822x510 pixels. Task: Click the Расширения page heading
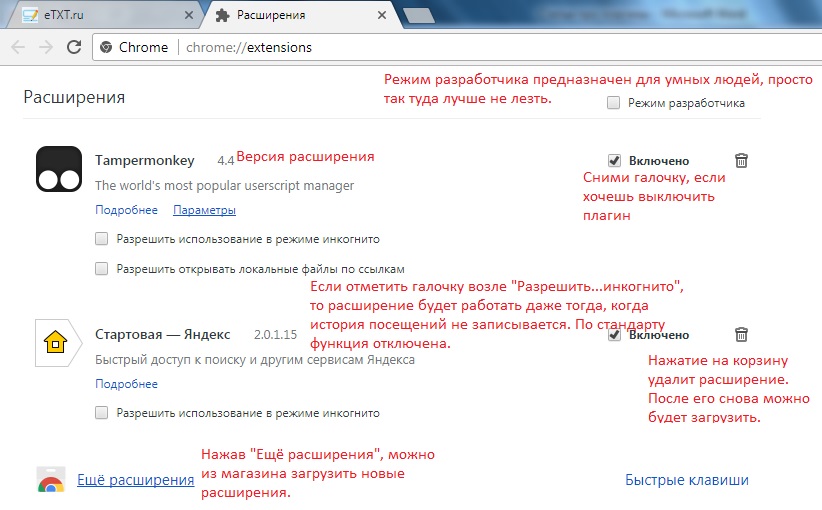[74, 97]
